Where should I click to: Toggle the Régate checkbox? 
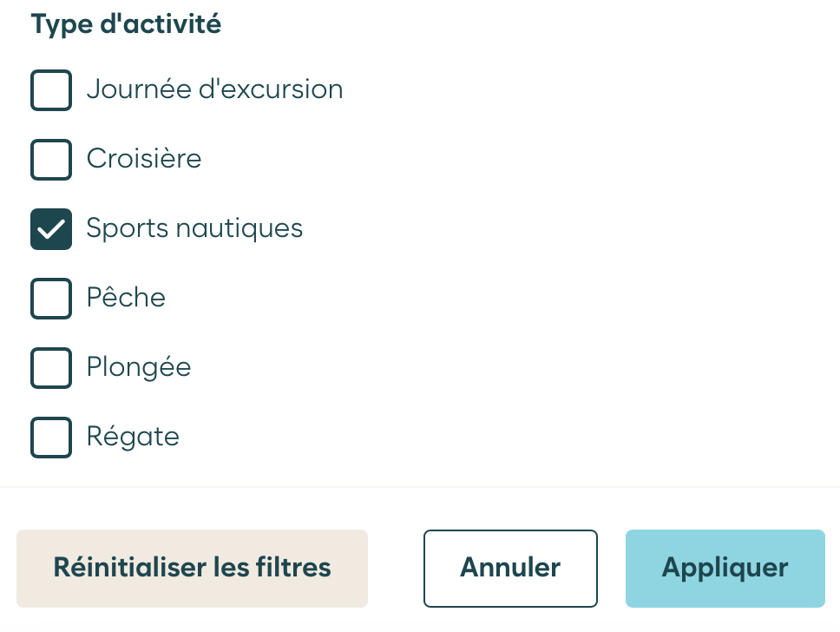[x=51, y=436]
